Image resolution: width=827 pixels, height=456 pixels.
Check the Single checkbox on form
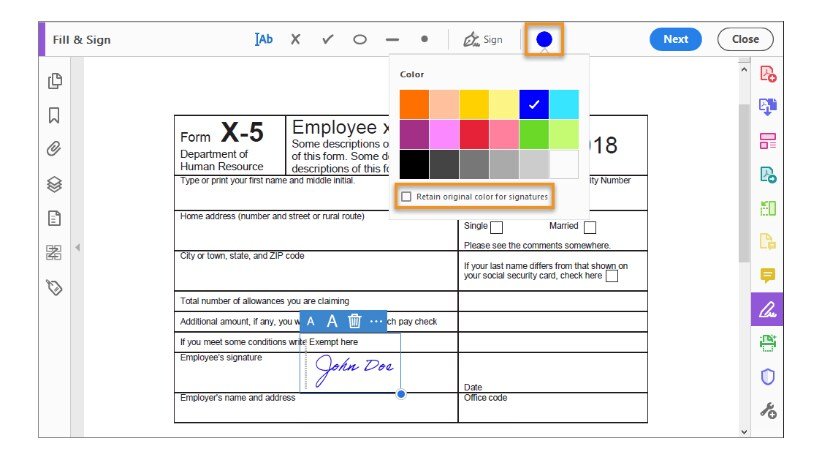[x=496, y=227]
